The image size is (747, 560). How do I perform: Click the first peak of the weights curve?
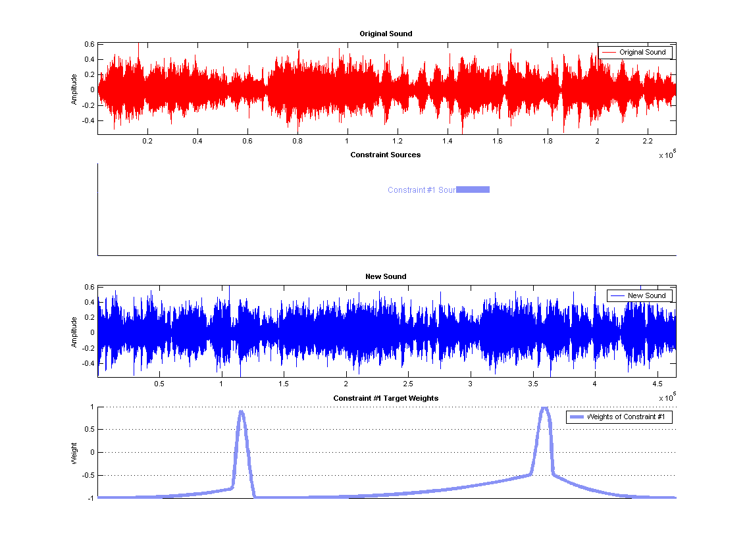241,413
